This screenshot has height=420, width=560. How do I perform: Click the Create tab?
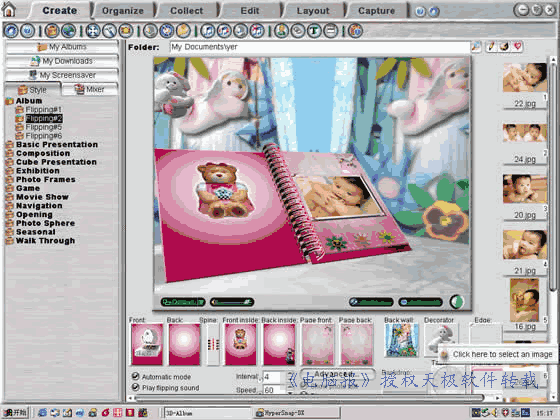click(x=60, y=11)
